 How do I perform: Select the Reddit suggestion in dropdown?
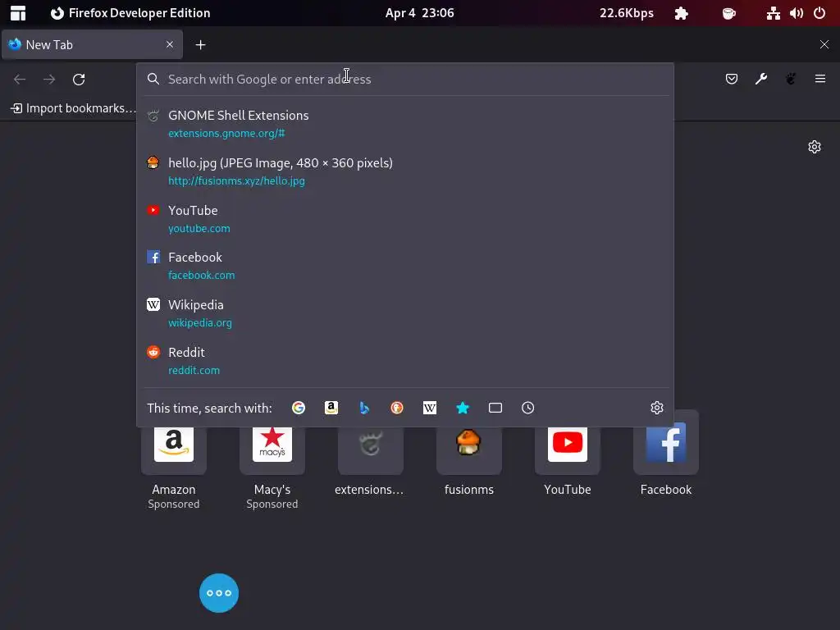(405, 361)
